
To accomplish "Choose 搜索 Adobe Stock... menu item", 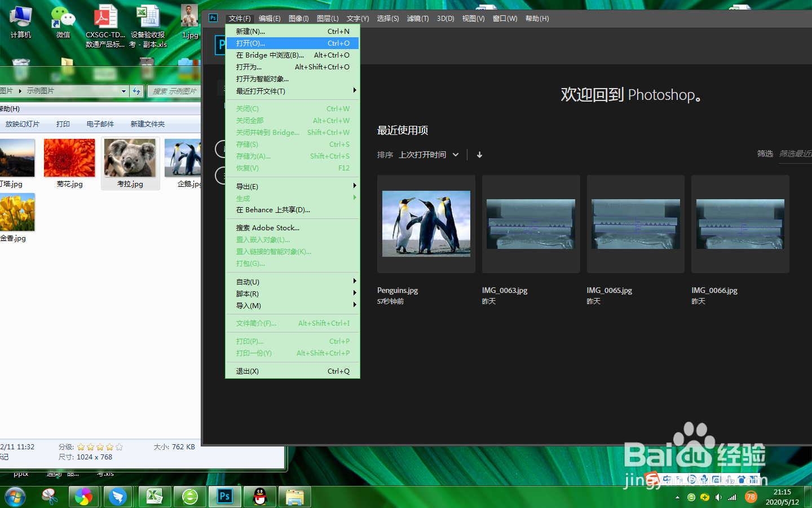I will (x=292, y=227).
